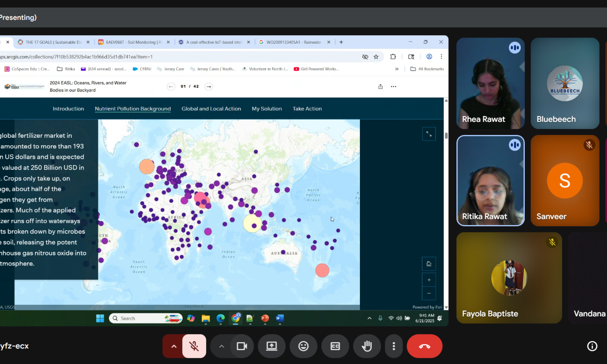This screenshot has width=607, height=364.
Task: Click the present screen button
Action: [x=272, y=346]
